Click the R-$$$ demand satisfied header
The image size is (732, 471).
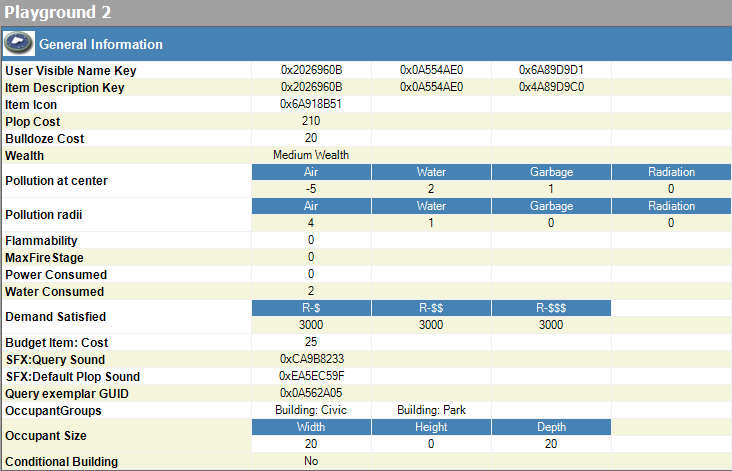[x=551, y=308]
